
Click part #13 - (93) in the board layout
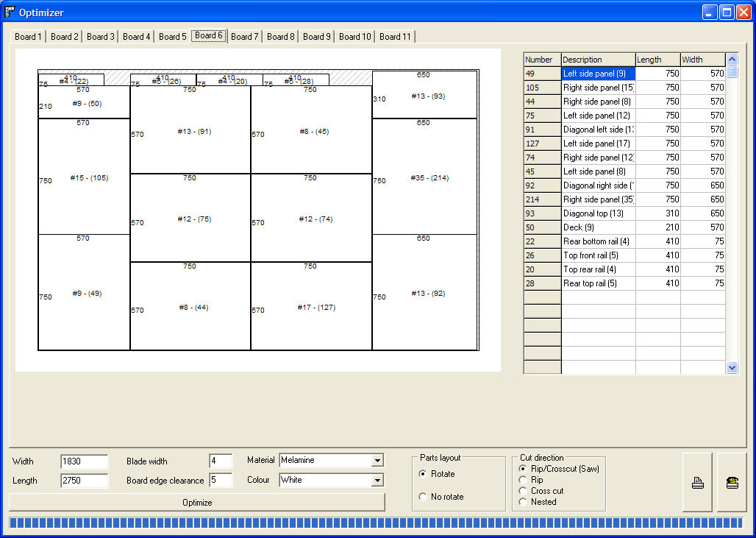(425, 94)
